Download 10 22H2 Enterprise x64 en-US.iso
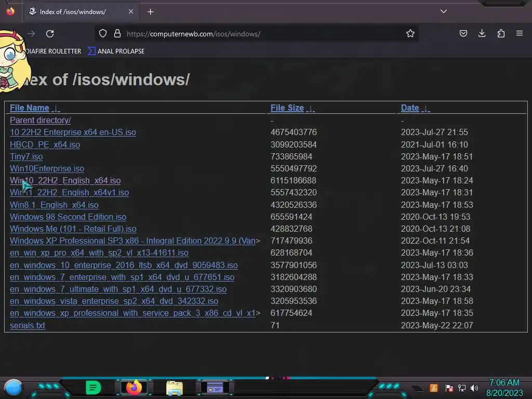 pos(73,132)
